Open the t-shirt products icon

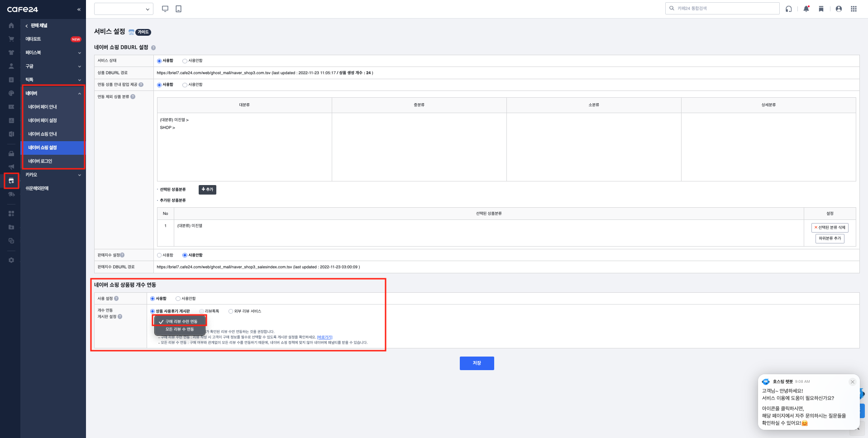11,52
